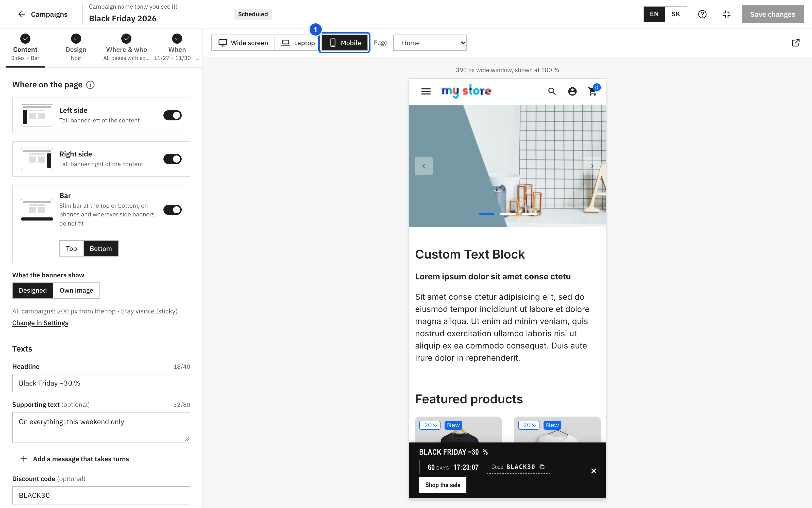Image resolution: width=812 pixels, height=508 pixels.
Task: Select the second carousel slide indicator
Action: [x=508, y=214]
